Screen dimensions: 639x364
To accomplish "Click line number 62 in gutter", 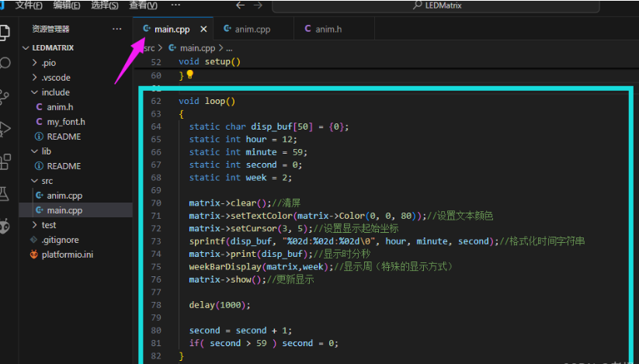I will coord(156,101).
